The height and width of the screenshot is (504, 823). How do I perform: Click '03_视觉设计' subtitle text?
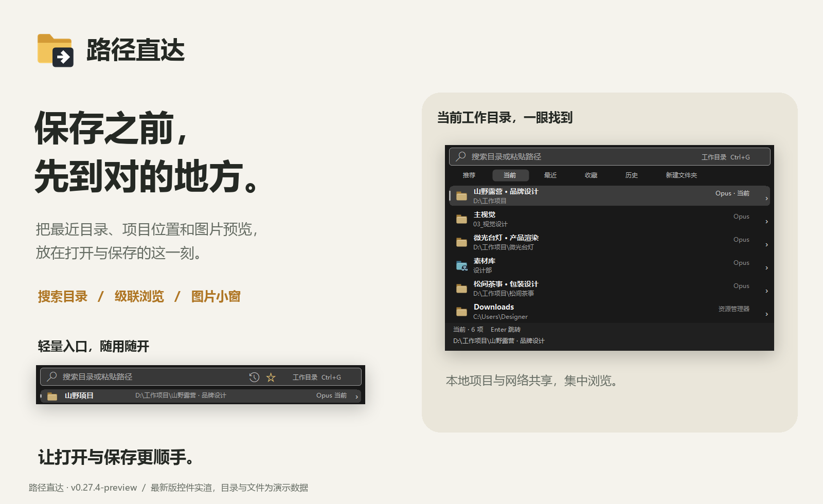tap(490, 224)
